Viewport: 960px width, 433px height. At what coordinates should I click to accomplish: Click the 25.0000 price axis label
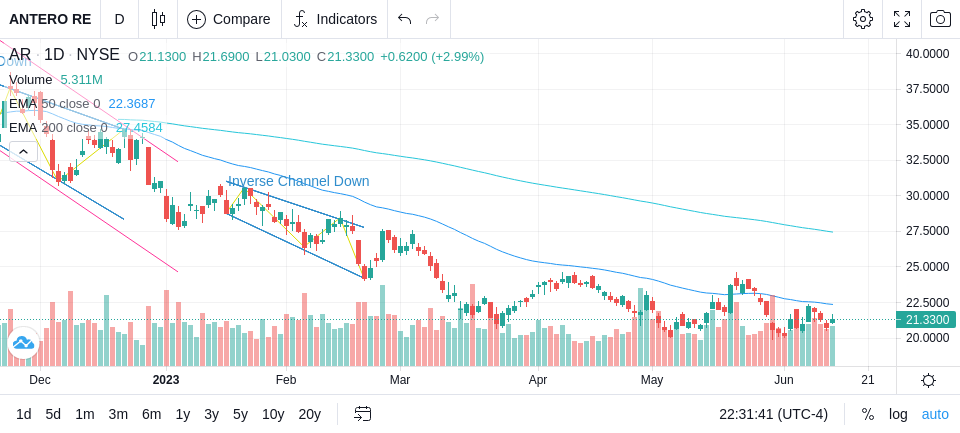(928, 266)
